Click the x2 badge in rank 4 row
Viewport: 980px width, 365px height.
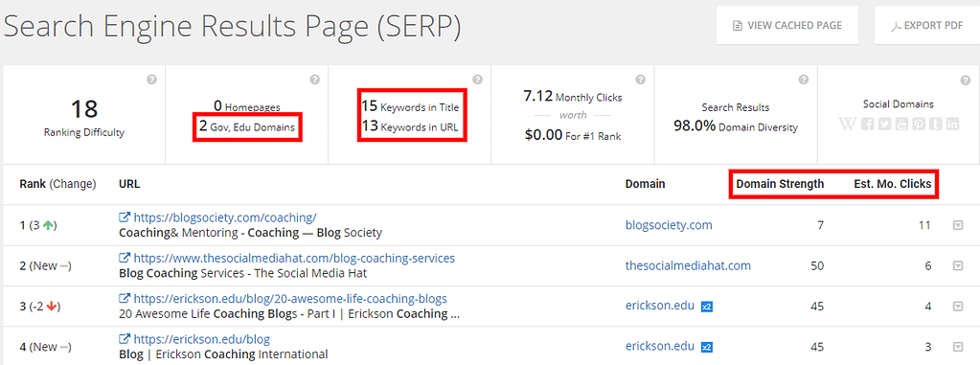click(x=707, y=347)
